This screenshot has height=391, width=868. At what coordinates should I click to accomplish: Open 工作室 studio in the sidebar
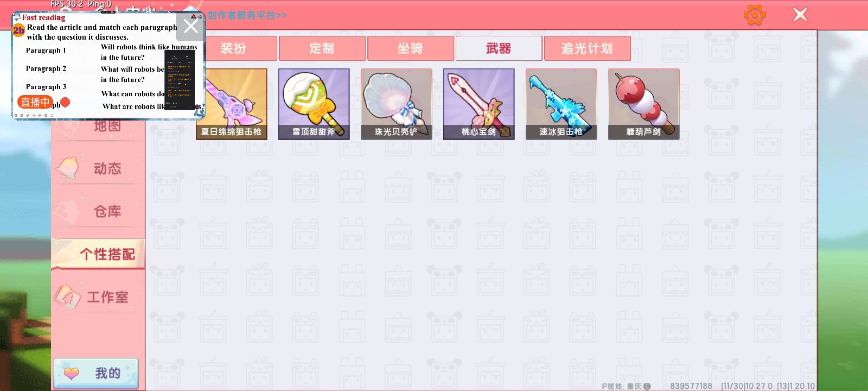point(98,297)
